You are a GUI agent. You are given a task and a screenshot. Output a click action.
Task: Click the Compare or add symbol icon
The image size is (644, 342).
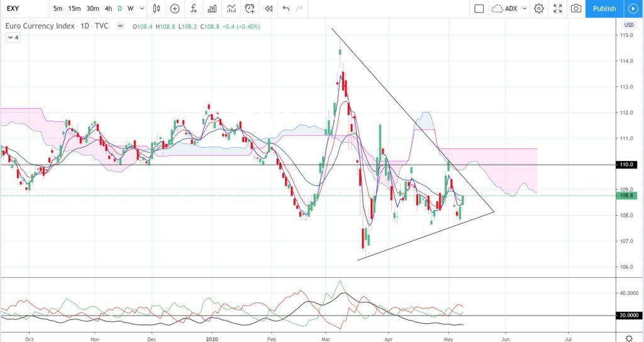(175, 8)
